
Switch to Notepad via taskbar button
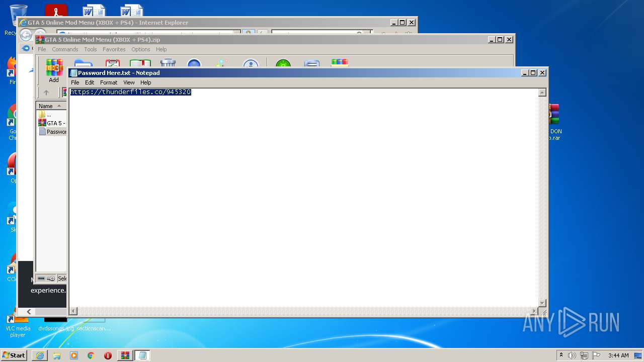[x=142, y=355]
